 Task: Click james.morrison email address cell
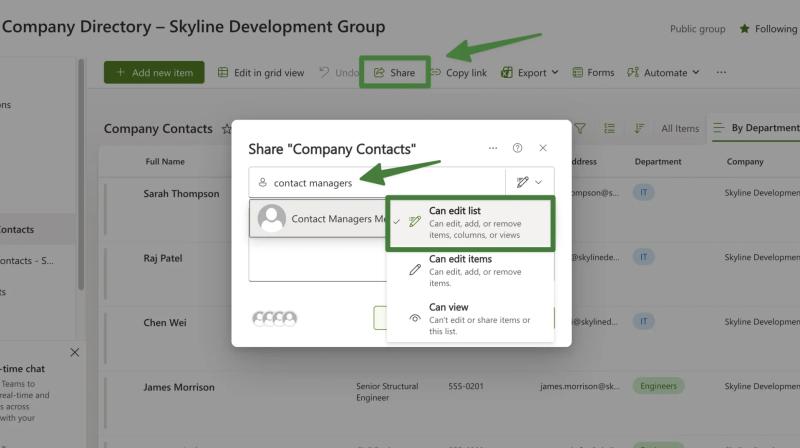point(580,386)
